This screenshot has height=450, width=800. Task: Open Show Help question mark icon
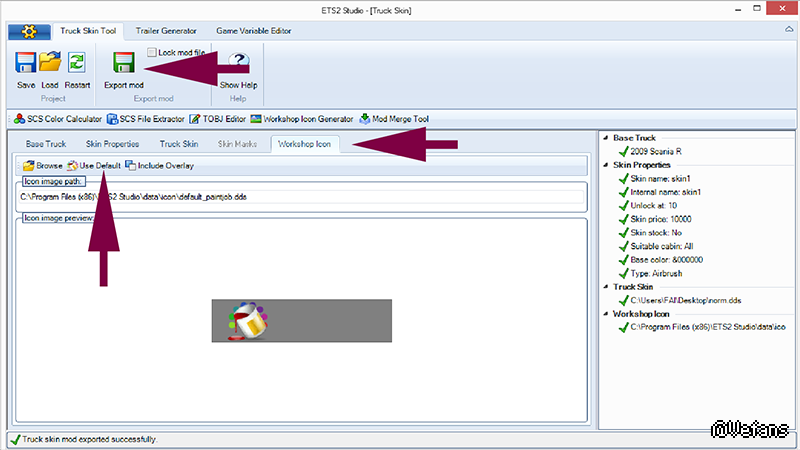[x=238, y=63]
